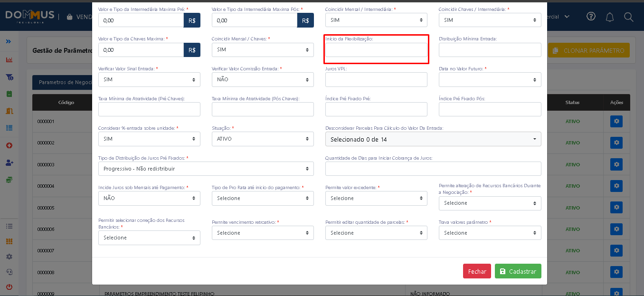Open the gear action for row 0000006
This screenshot has width=644, height=296.
616,229
